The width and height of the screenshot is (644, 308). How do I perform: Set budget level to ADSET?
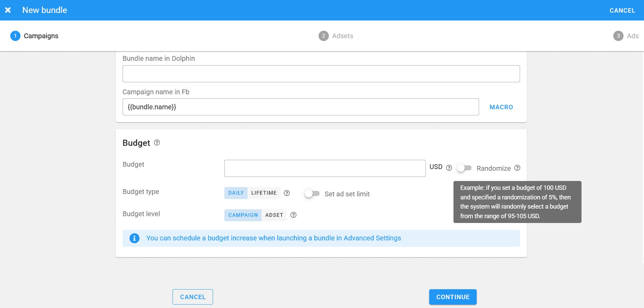click(x=274, y=215)
